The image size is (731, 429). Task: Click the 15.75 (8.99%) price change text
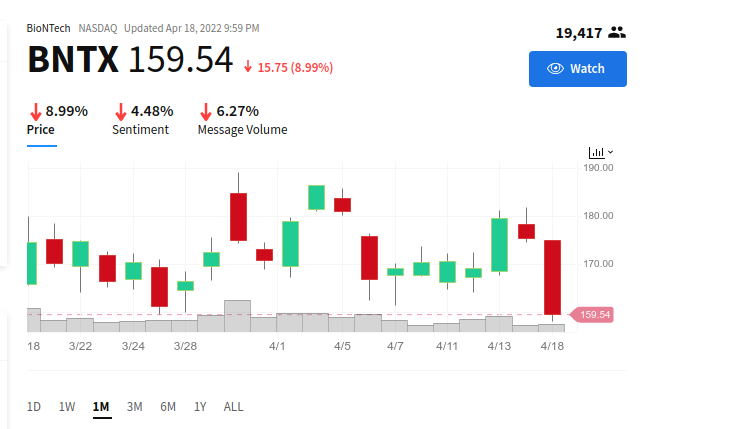tap(295, 68)
